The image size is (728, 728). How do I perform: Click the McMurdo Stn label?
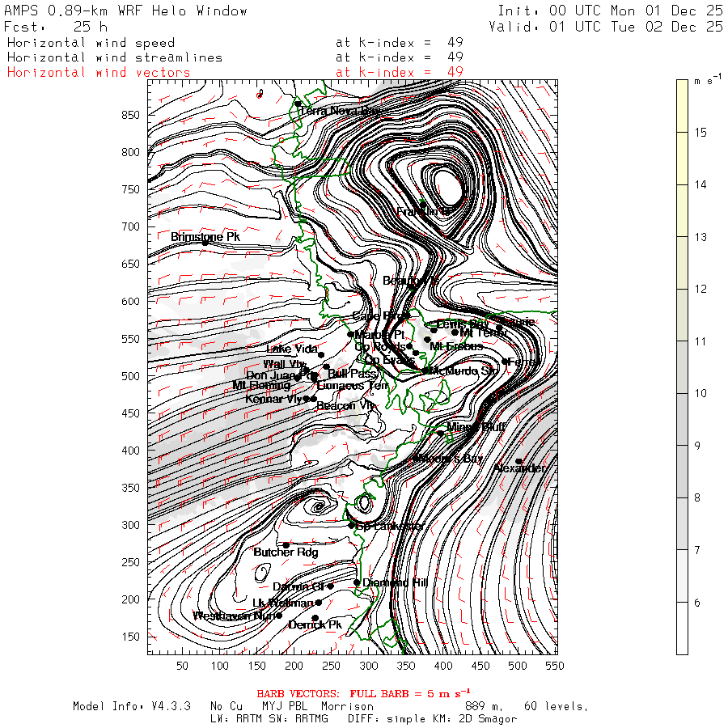pyautogui.click(x=463, y=370)
